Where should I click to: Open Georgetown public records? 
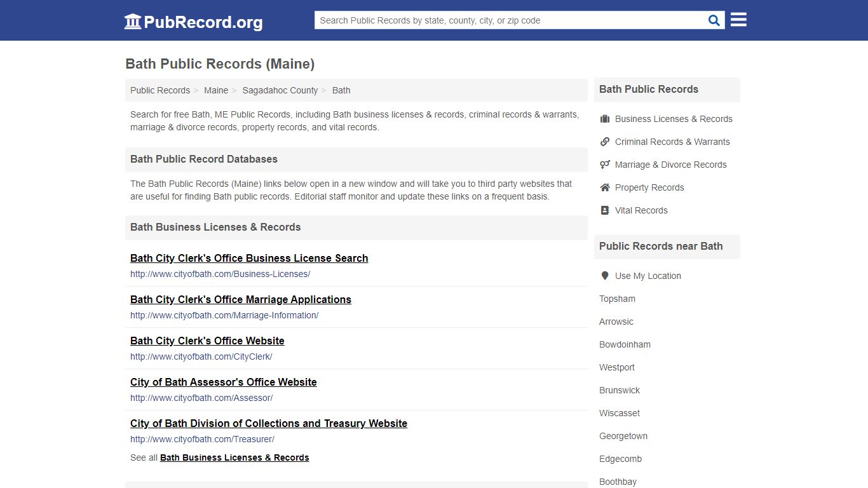point(623,436)
